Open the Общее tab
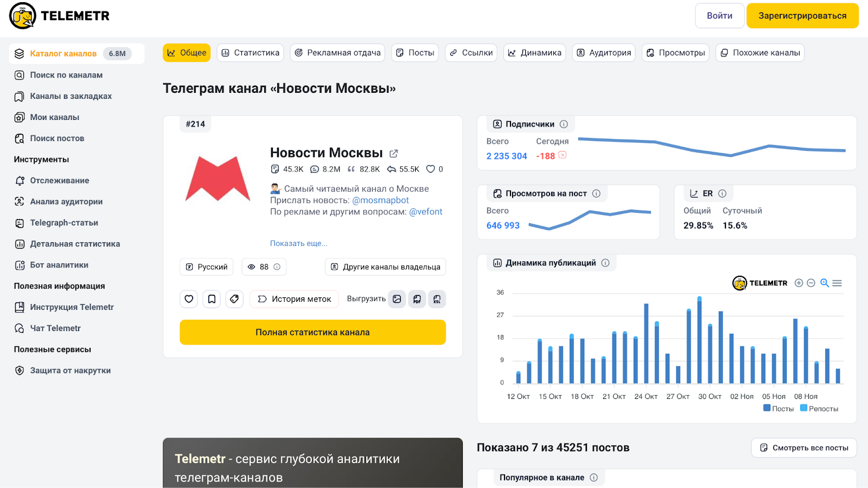The image size is (868, 488). tap(187, 53)
